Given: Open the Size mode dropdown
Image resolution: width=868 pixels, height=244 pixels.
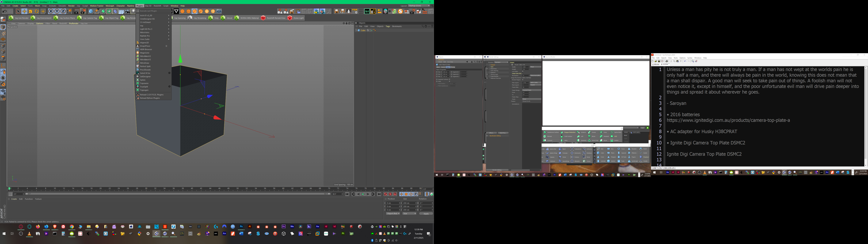Looking at the screenshot, I should point(409,214).
